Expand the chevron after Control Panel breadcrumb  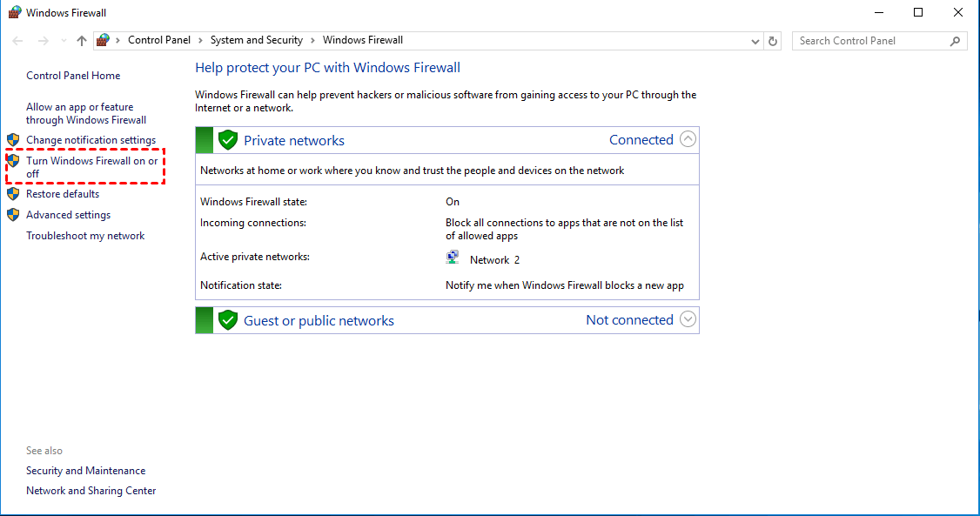pyautogui.click(x=201, y=41)
